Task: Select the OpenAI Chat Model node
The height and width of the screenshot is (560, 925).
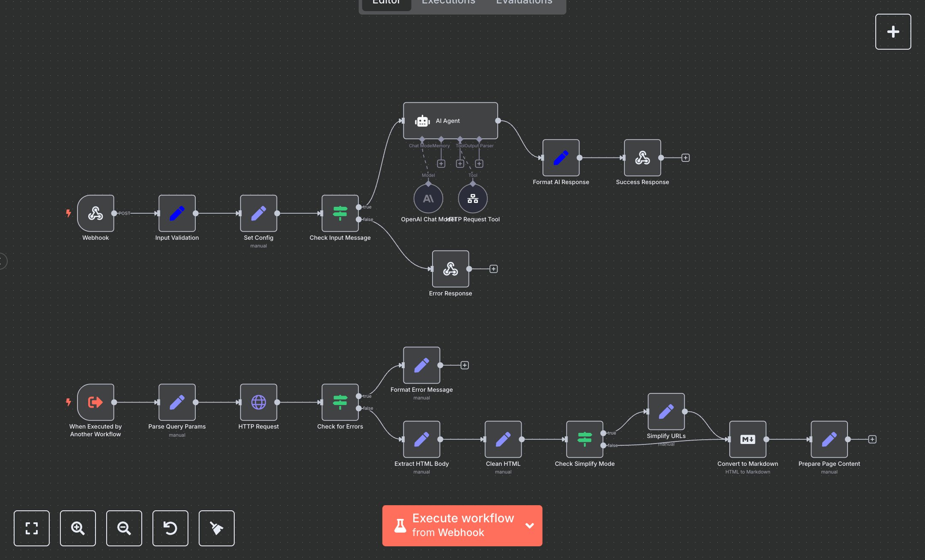Action: click(428, 198)
